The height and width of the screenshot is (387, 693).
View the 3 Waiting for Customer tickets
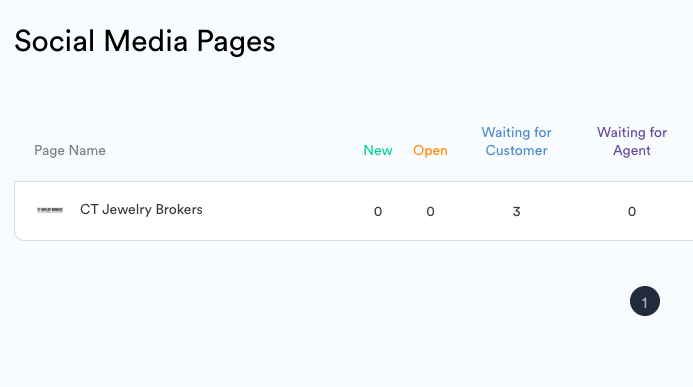(x=516, y=212)
